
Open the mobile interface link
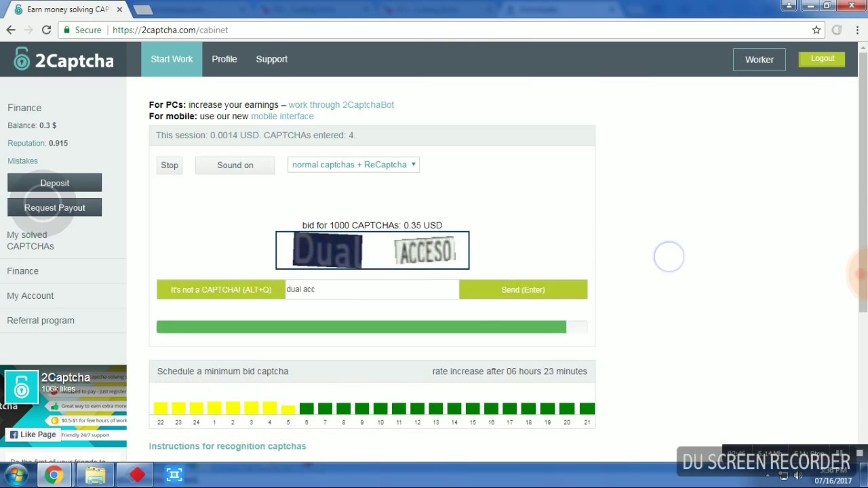(x=282, y=117)
